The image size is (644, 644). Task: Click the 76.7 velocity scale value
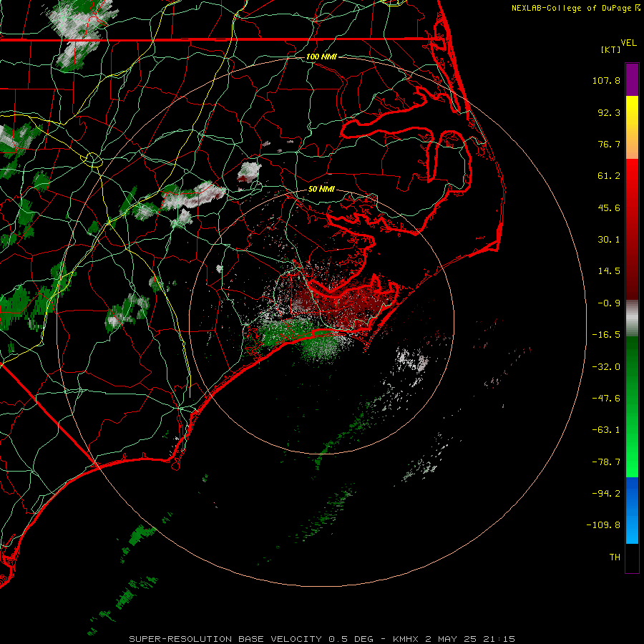[609, 144]
